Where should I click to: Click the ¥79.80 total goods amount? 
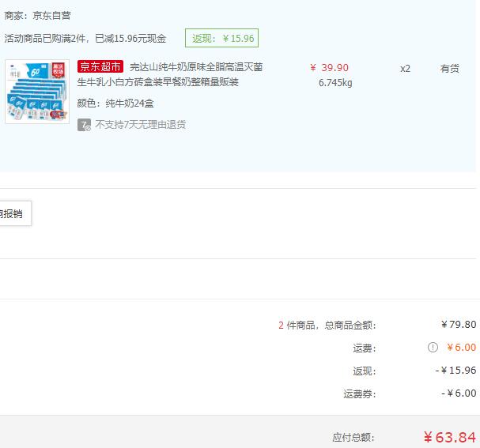click(459, 324)
